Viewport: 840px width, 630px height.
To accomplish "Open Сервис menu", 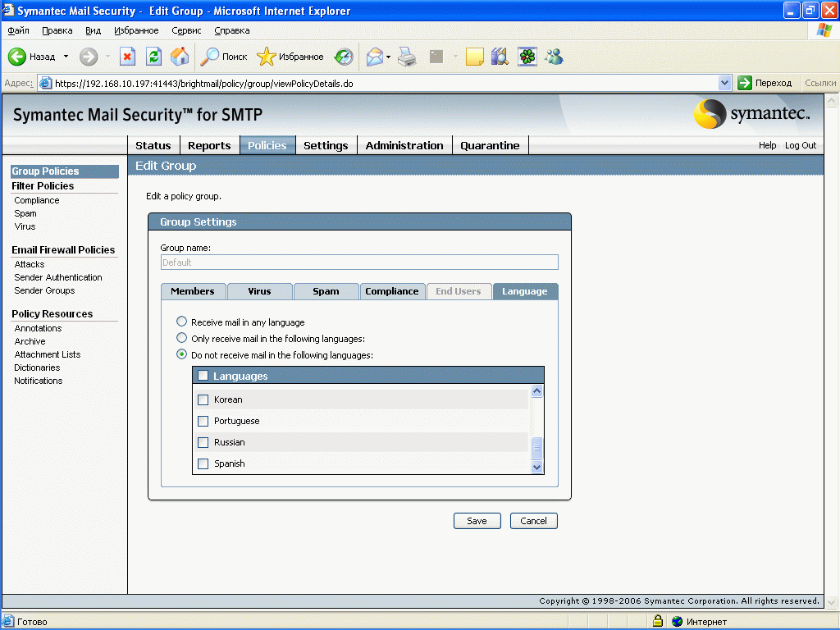I will 186,30.
